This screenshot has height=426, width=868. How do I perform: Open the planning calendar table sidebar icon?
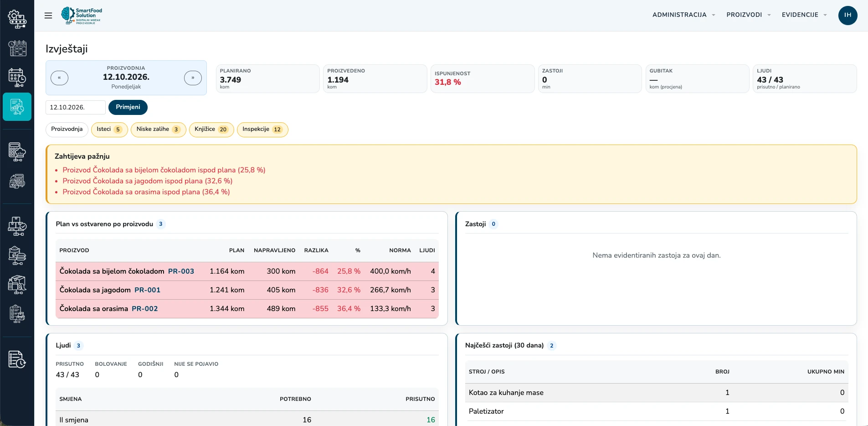[17, 48]
